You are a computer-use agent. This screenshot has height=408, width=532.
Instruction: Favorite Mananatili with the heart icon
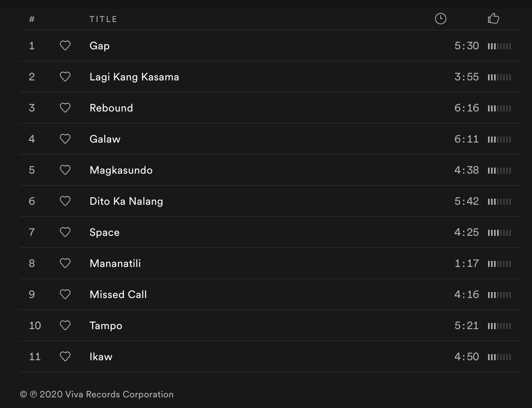(x=65, y=263)
